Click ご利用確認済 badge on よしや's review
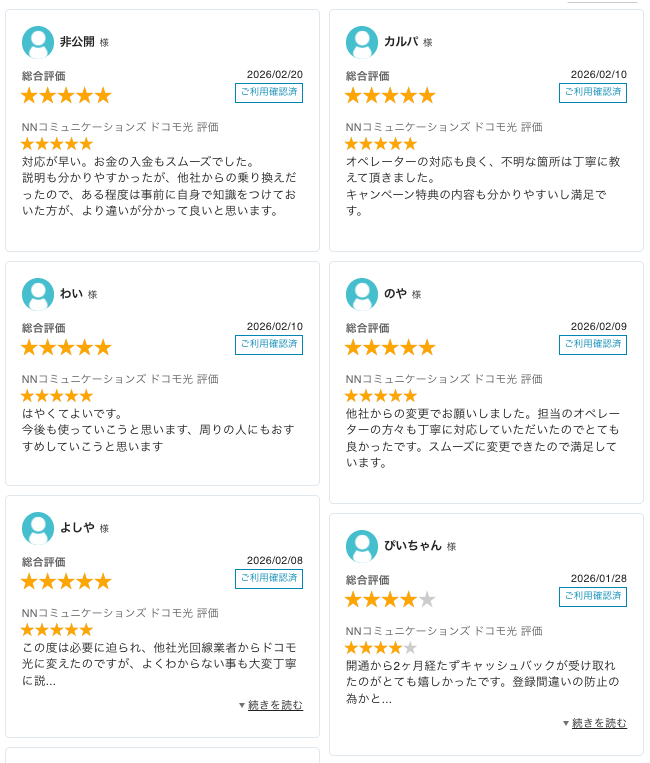The height and width of the screenshot is (763, 650). (x=269, y=579)
